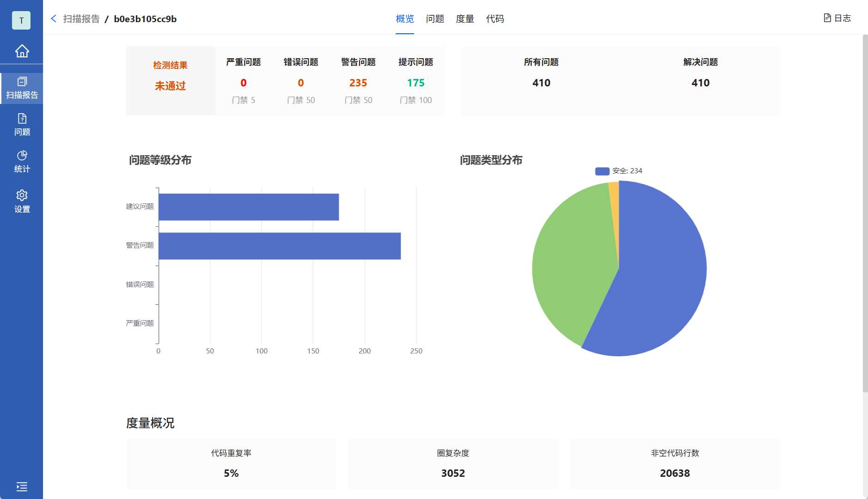This screenshot has height=499, width=868.
Task: Click the 日志 text link
Action: [843, 18]
